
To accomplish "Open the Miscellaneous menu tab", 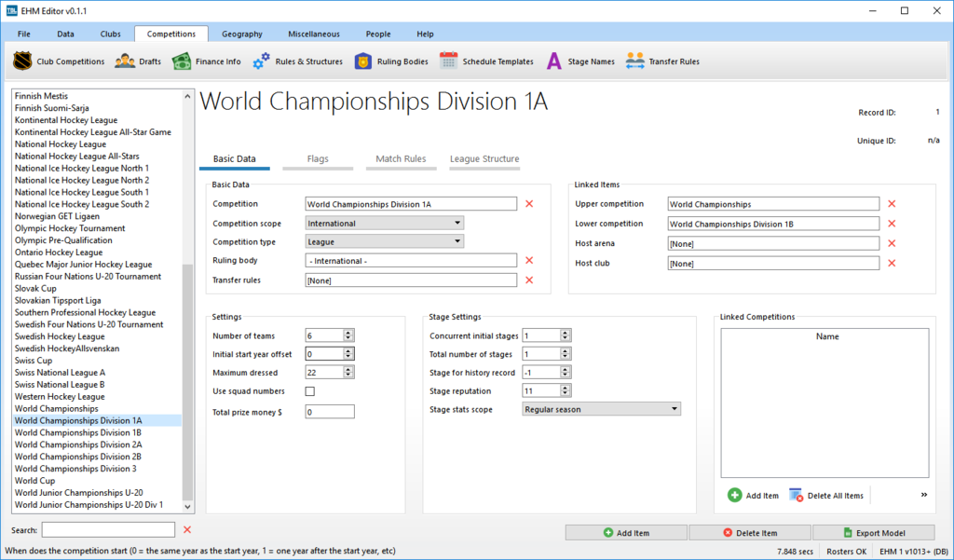I will [314, 34].
